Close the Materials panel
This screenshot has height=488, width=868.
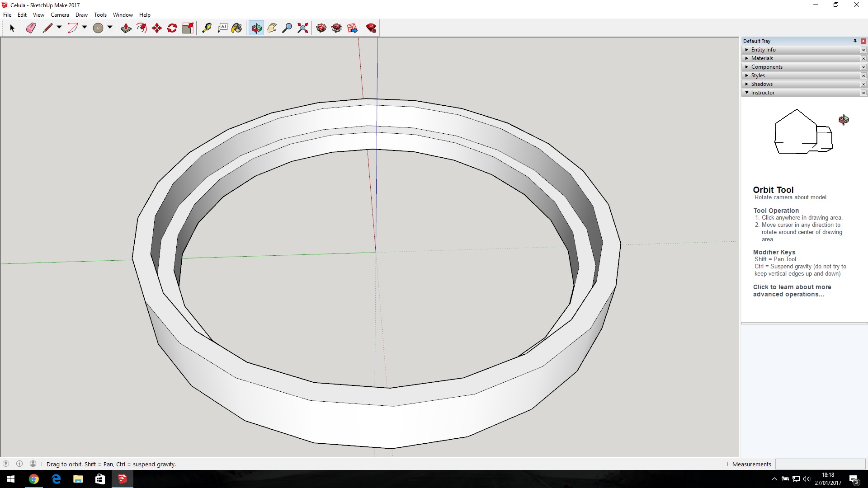(x=863, y=58)
